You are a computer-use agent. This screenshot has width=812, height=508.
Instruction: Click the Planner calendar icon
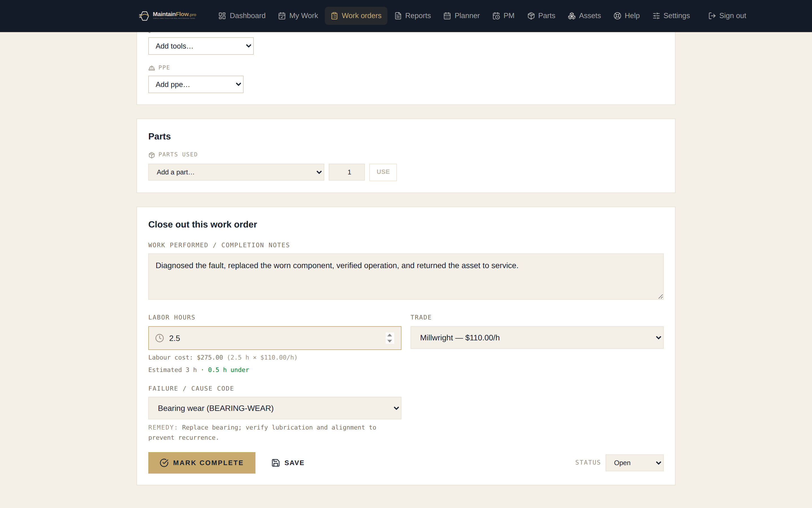447,16
